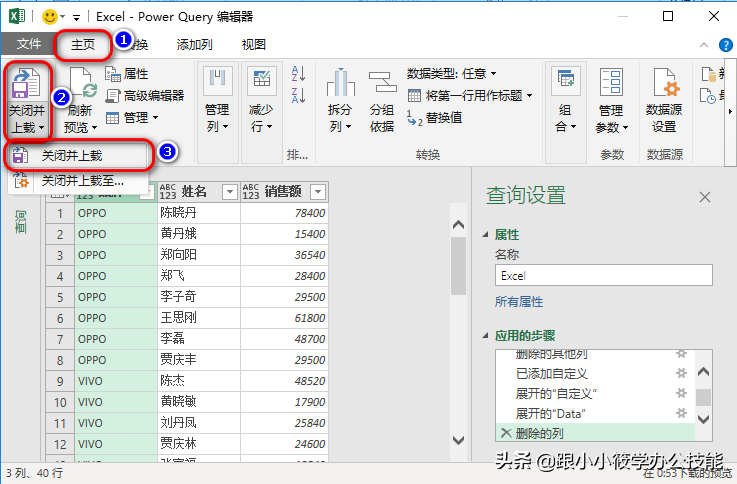Click the Manage Parameters (管理参数) icon
This screenshot has height=484, width=737.
click(x=610, y=86)
